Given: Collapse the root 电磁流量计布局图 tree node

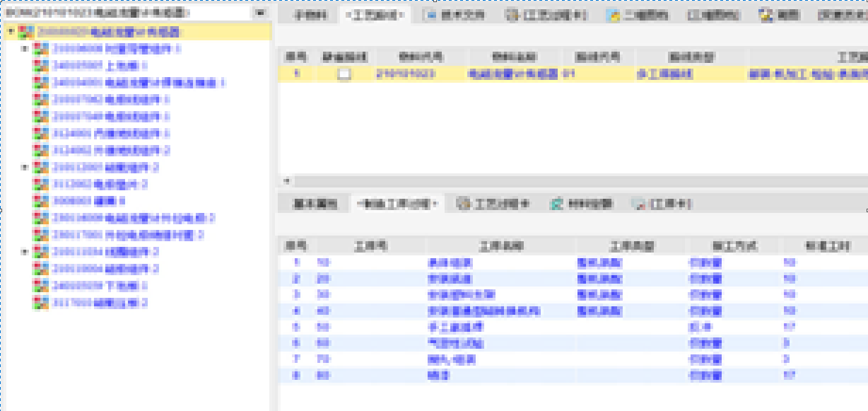Looking at the screenshot, I should tap(11, 32).
